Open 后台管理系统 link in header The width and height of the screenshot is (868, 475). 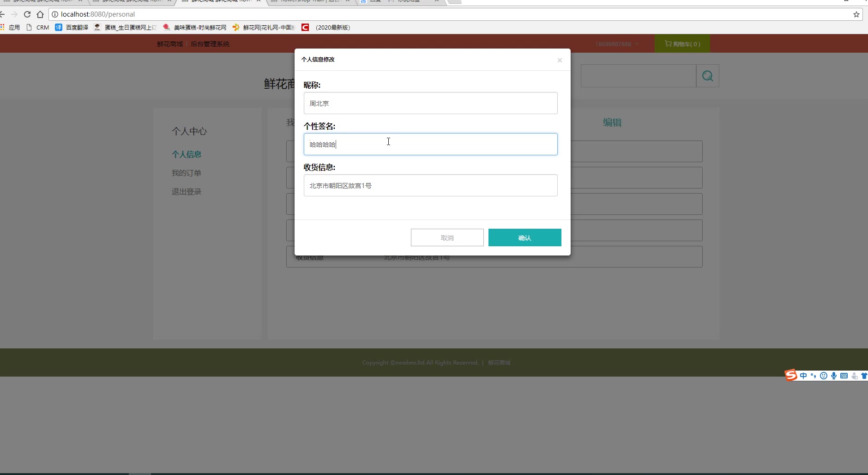point(210,44)
